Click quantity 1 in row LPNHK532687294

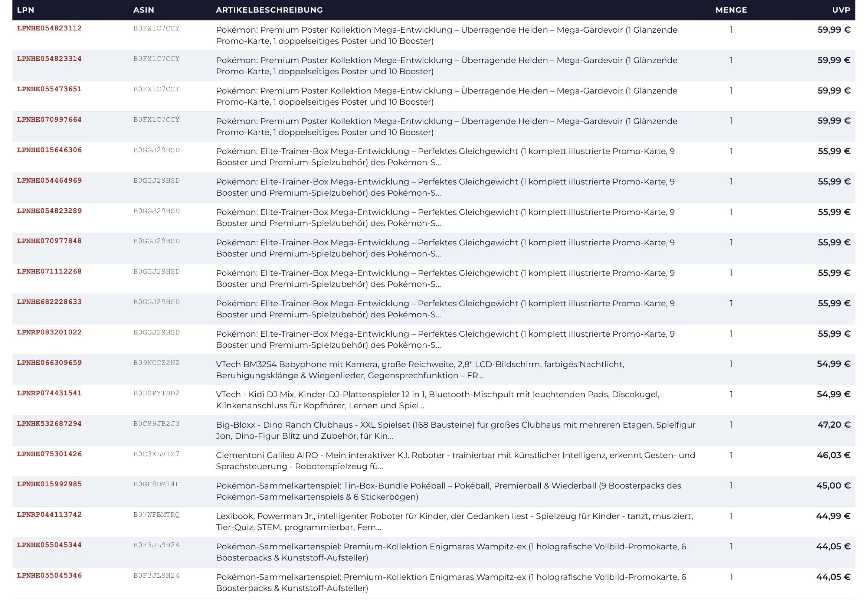(x=731, y=425)
